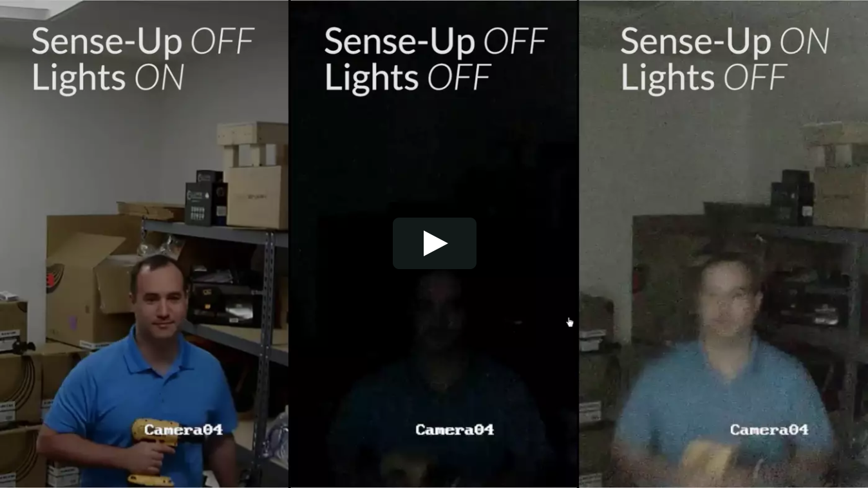Screen dimensions: 868x488
Task: Click the right panel "Lights OFF" caption
Action: click(x=704, y=77)
